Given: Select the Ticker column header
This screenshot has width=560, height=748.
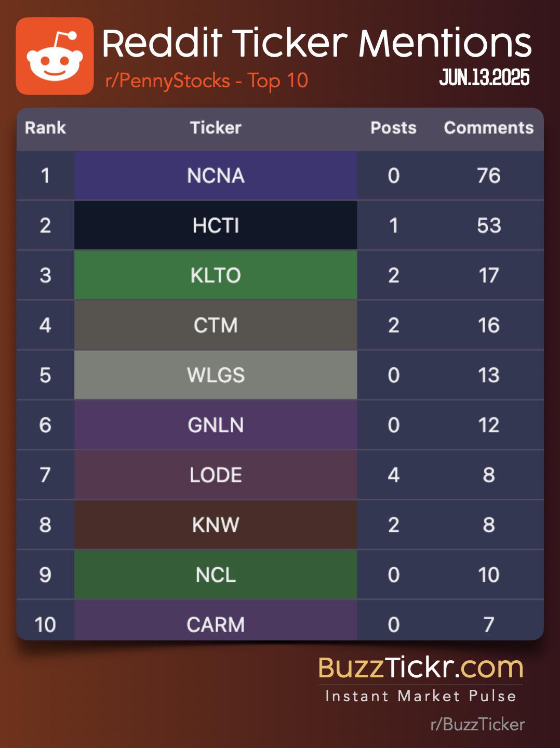Looking at the screenshot, I should 216,128.
